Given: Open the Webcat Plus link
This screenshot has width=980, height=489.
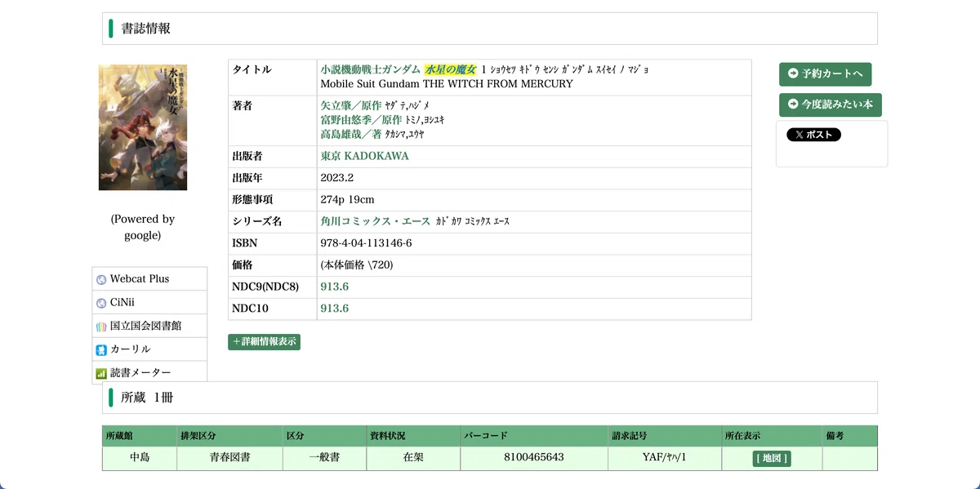Looking at the screenshot, I should coord(140,279).
